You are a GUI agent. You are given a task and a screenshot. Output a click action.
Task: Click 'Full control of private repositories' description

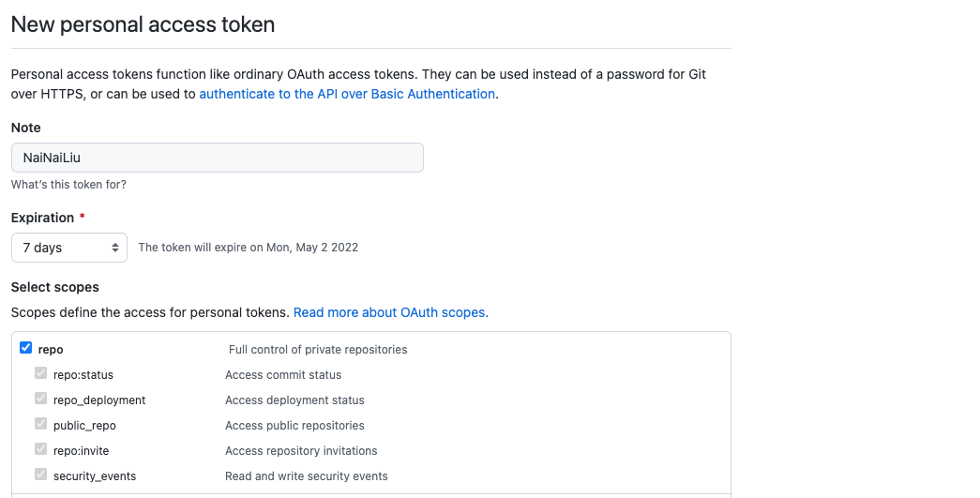tap(318, 350)
